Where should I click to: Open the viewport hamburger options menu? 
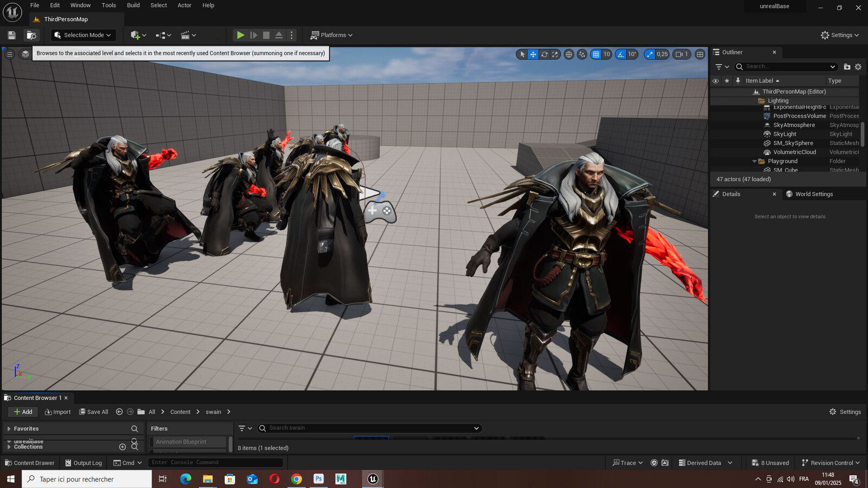pyautogui.click(x=10, y=54)
